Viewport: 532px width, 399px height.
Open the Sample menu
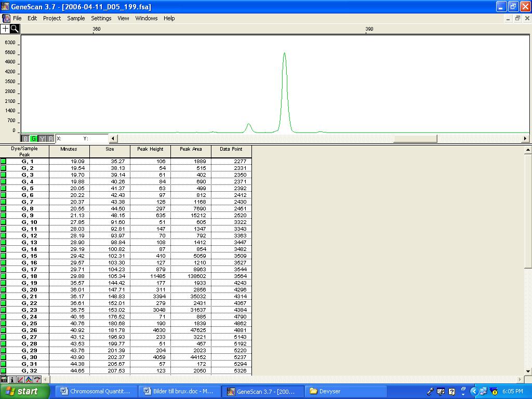(76, 18)
